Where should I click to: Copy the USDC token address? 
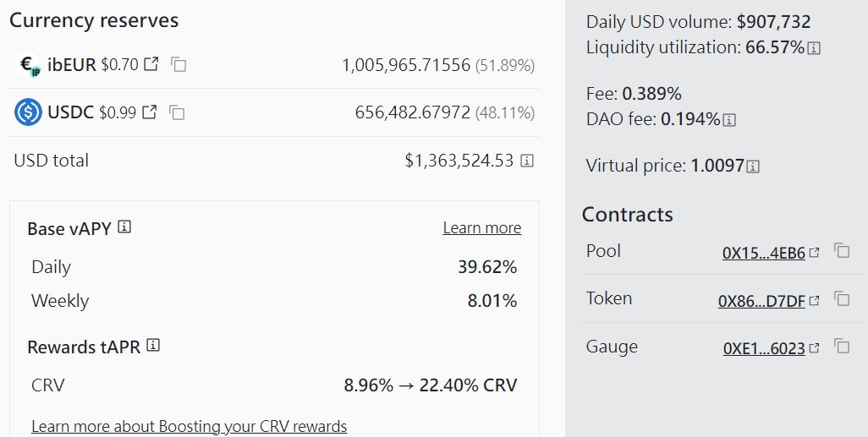177,113
